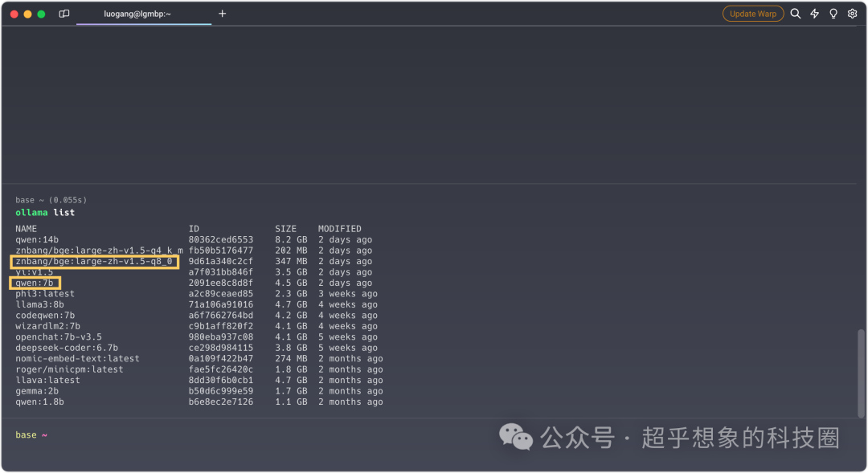Click the 202 MB size value
This screenshot has height=473, width=868.
pos(291,251)
